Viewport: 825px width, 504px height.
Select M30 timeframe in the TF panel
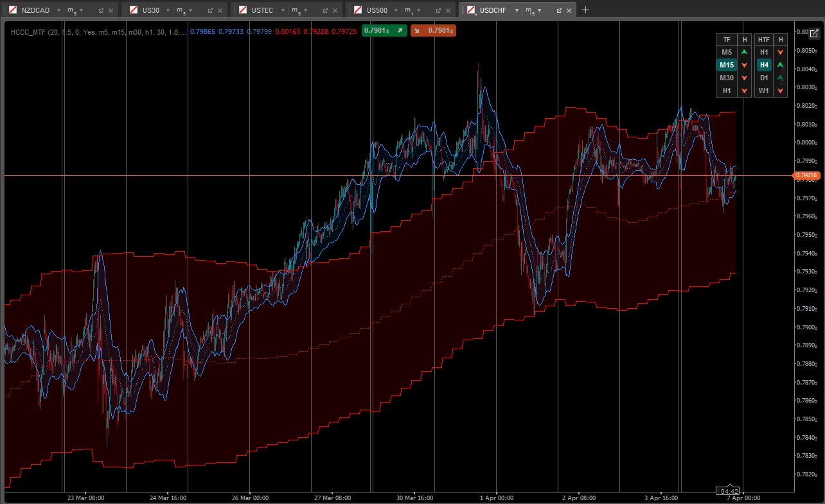(x=727, y=78)
